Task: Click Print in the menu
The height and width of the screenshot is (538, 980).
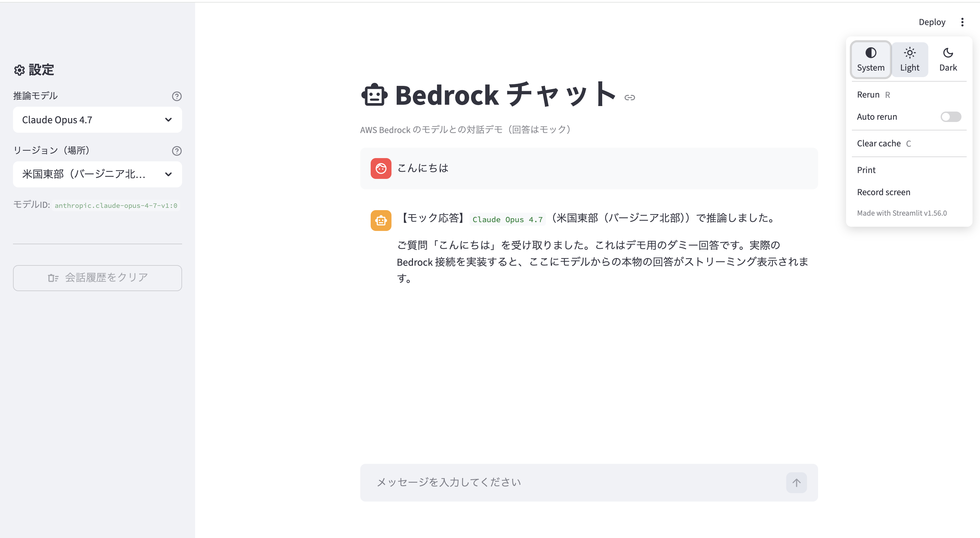Action: [x=909, y=170]
